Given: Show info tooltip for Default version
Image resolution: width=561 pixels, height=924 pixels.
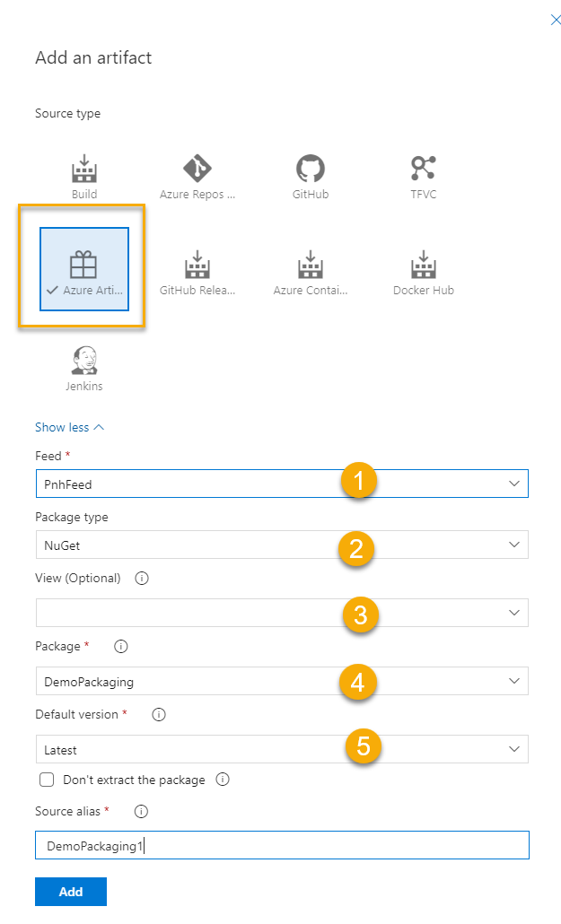Looking at the screenshot, I should click(x=159, y=715).
